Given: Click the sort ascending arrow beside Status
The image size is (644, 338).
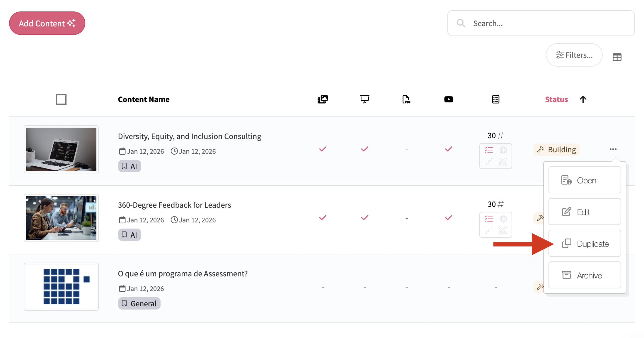Looking at the screenshot, I should tap(583, 99).
